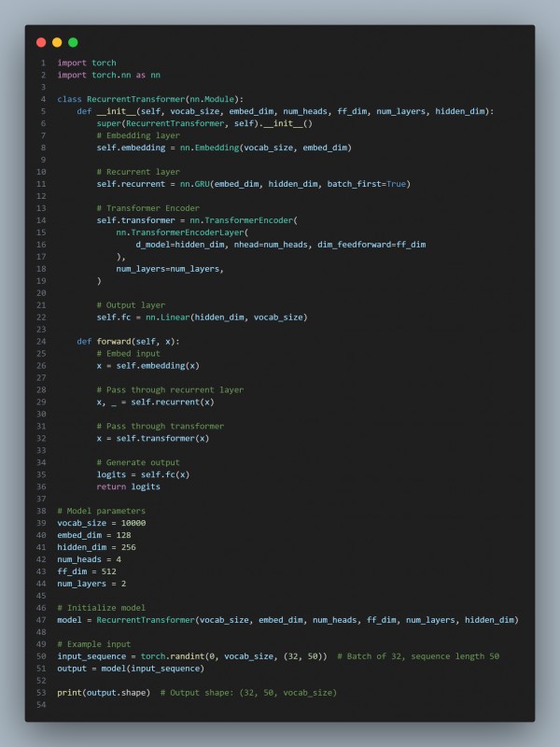Click line number 54 in gutter

coord(41,705)
